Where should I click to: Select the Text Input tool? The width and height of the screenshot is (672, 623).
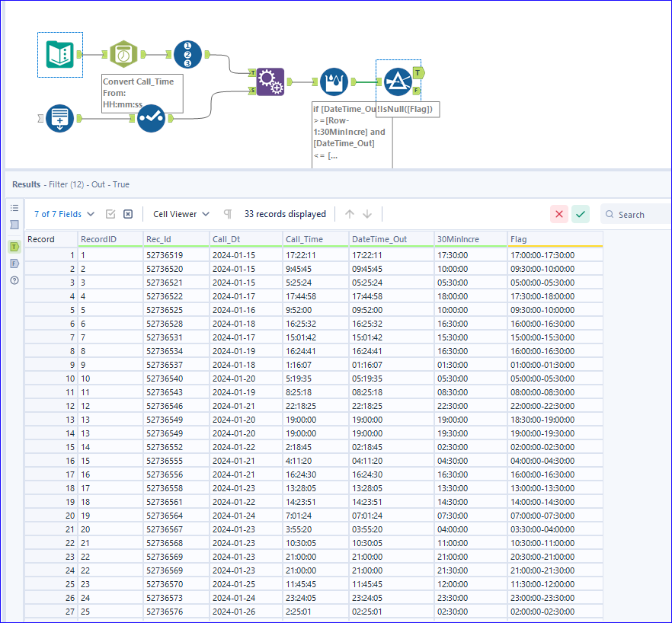[59, 118]
